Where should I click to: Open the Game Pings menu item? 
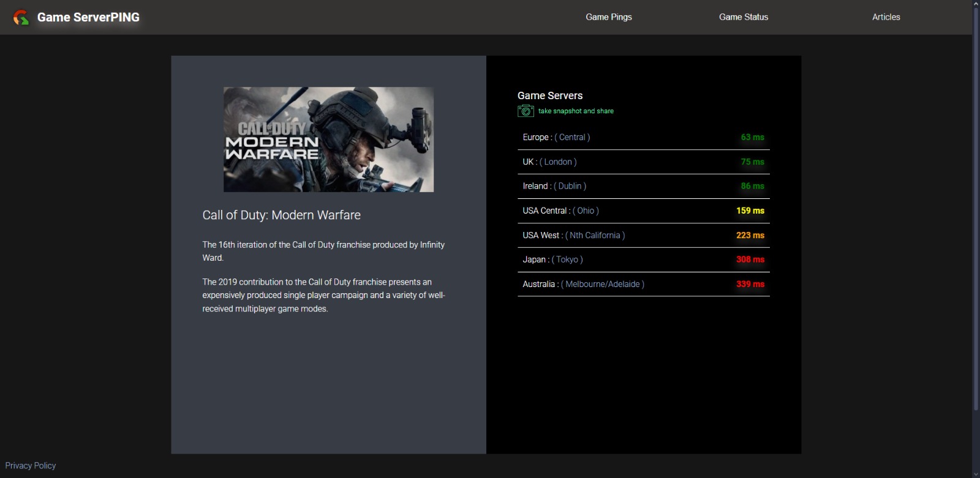pos(608,17)
